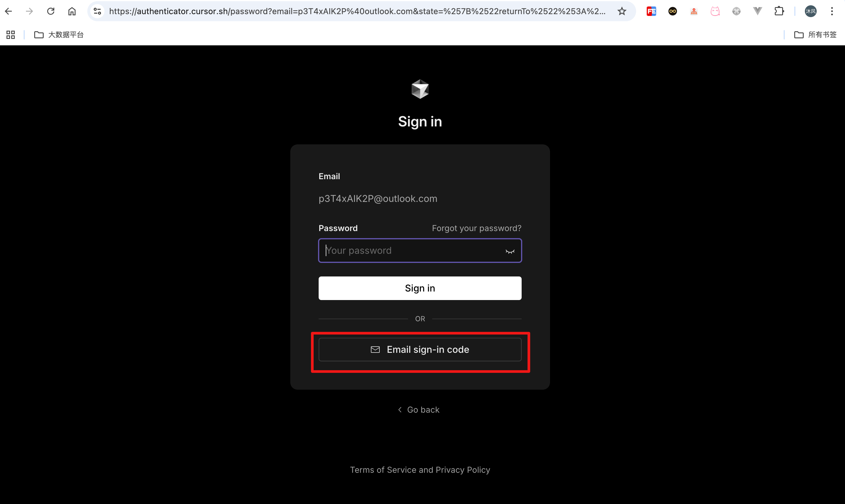Focus the Your password field
Viewport: 845px width, 504px height.
(408, 251)
